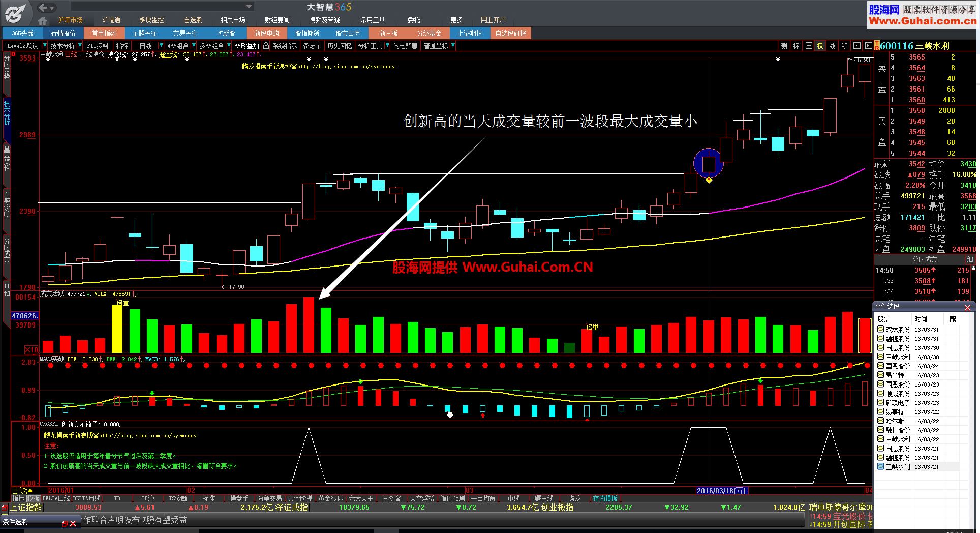Click the 365头版 button
980x533 pixels.
pos(22,33)
